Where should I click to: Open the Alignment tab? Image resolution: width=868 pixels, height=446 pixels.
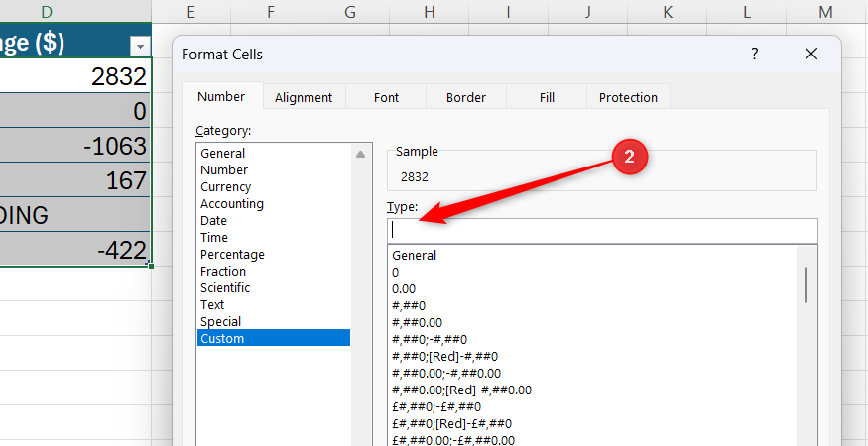tap(304, 97)
